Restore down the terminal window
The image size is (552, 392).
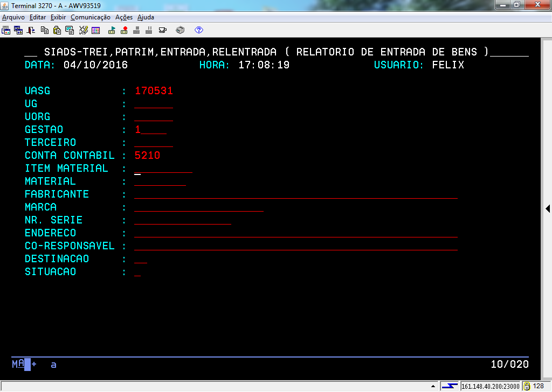coord(517,4)
